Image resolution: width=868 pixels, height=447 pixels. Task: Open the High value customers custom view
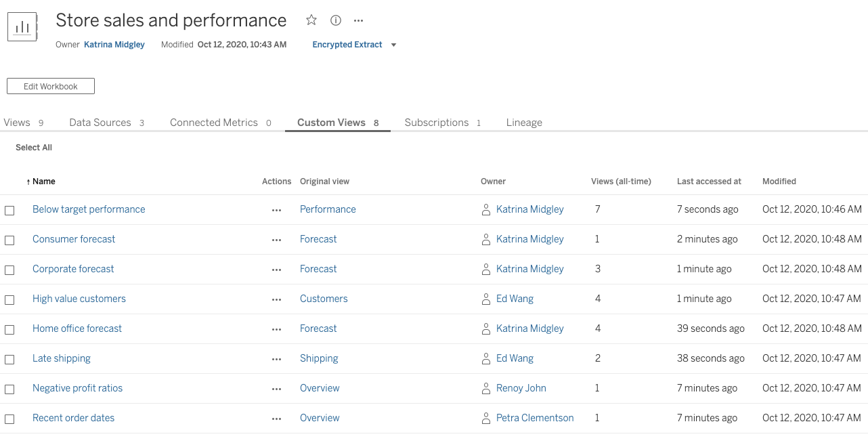[x=79, y=299]
